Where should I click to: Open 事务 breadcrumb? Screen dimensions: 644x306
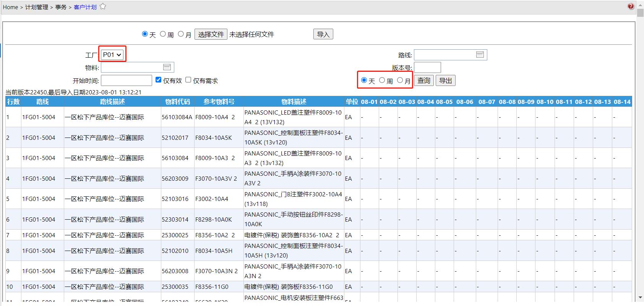(61, 7)
